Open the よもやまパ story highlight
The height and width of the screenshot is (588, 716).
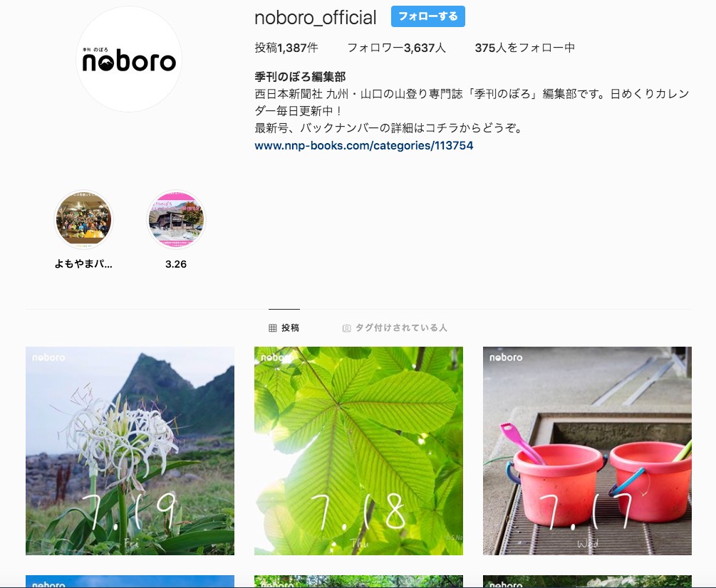(83, 219)
